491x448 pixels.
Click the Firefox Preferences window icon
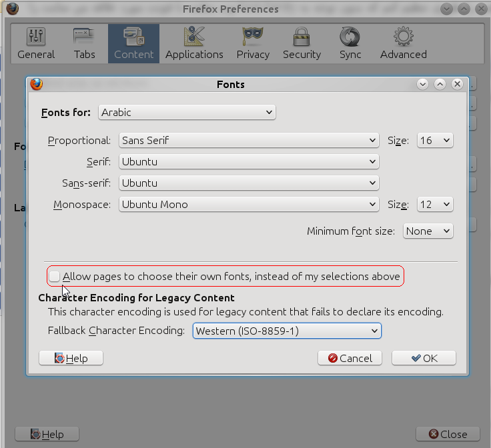12,9
